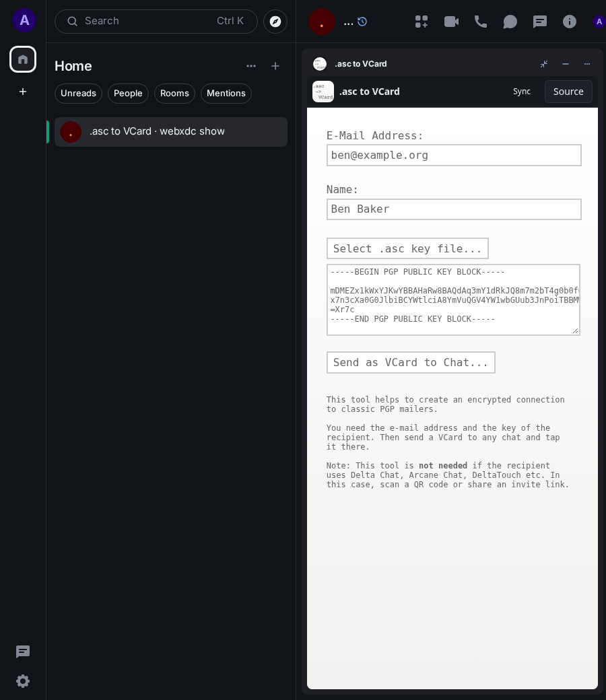
Task: Open the widget options ellipsis menu
Action: point(586,64)
